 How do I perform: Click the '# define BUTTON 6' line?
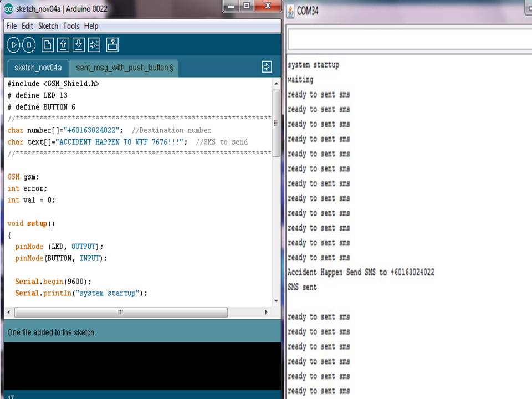(x=42, y=107)
